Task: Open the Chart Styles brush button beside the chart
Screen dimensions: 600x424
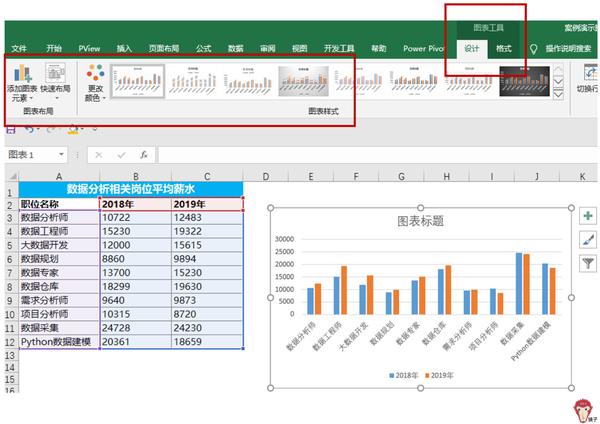Action: pos(588,240)
